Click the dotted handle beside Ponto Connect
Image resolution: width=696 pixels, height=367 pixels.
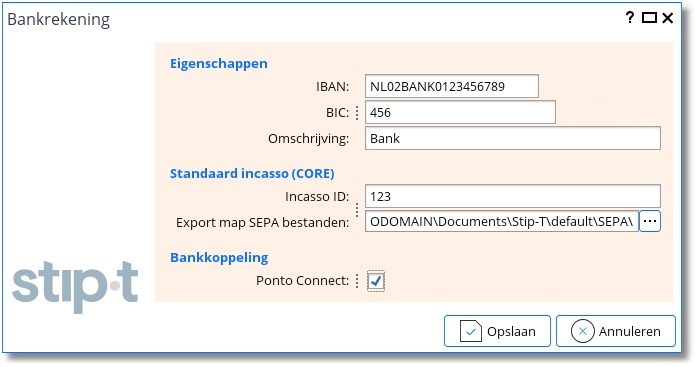coord(357,281)
